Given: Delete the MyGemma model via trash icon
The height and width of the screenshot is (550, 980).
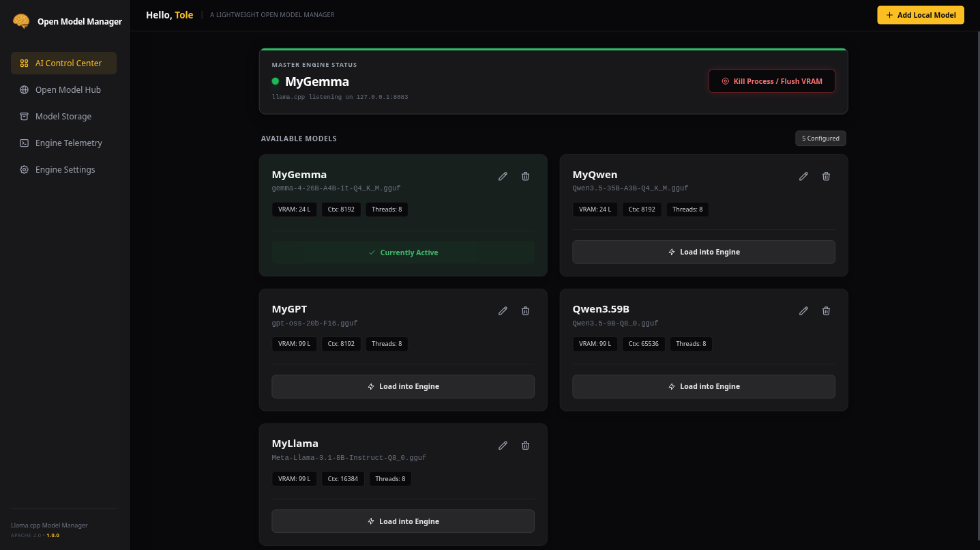Looking at the screenshot, I should [525, 176].
